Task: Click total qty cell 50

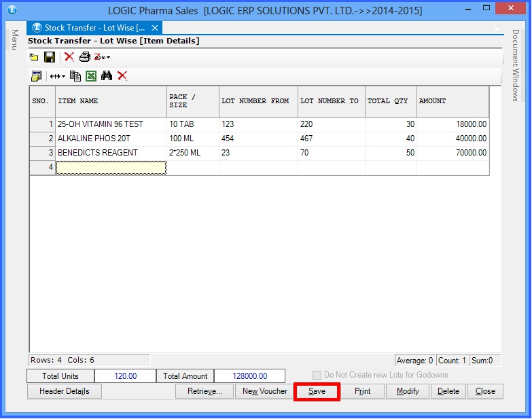Action: tap(391, 153)
